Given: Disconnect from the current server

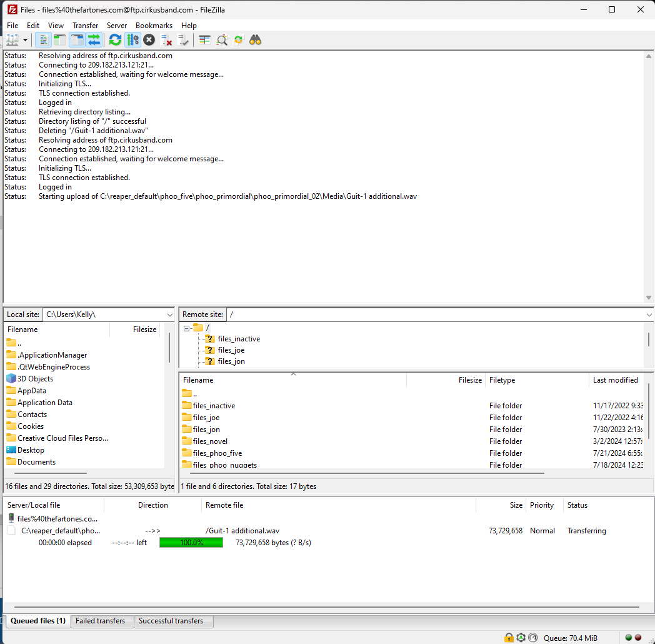Looking at the screenshot, I should [x=166, y=40].
